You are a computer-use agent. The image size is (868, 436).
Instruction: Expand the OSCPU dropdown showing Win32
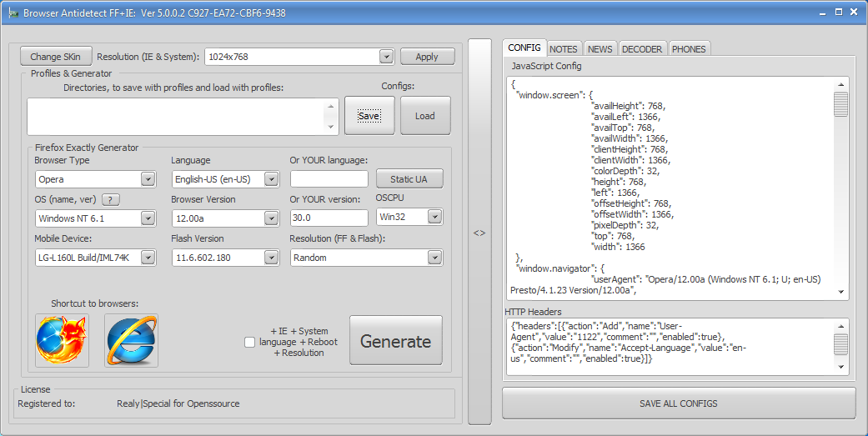tap(435, 217)
